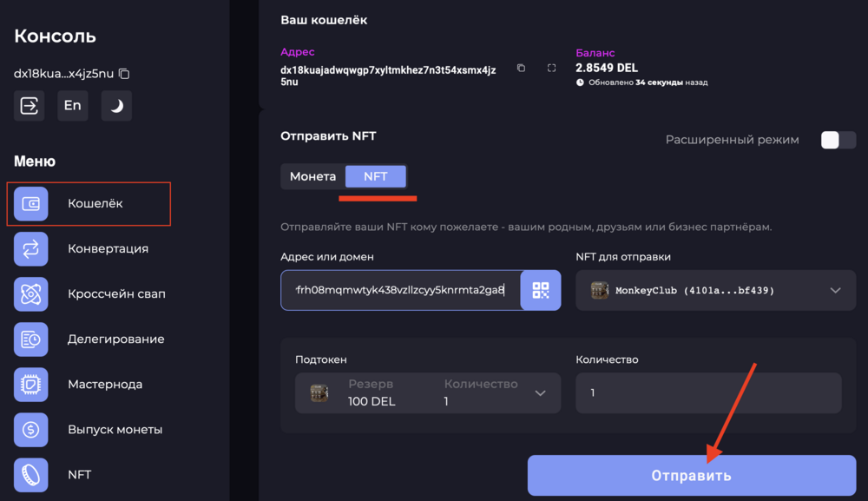Click the logout icon in the sidebar
This screenshot has height=501, width=868.
[29, 105]
